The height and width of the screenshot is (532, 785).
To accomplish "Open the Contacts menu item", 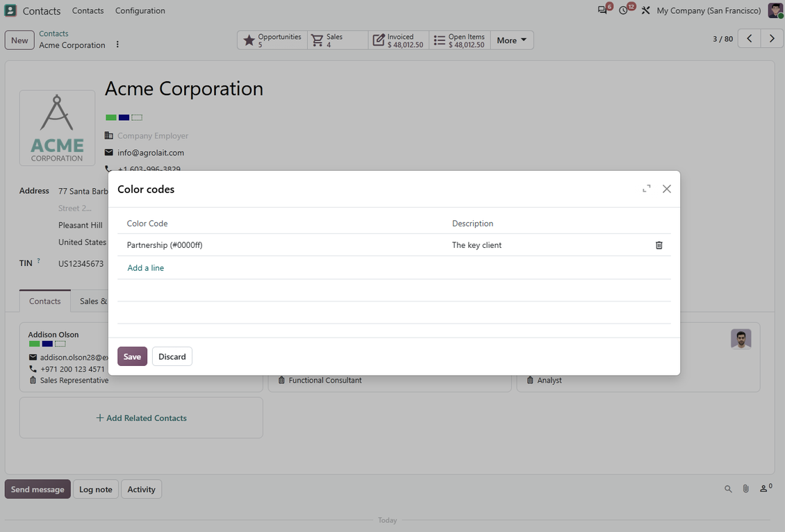I will click(88, 10).
